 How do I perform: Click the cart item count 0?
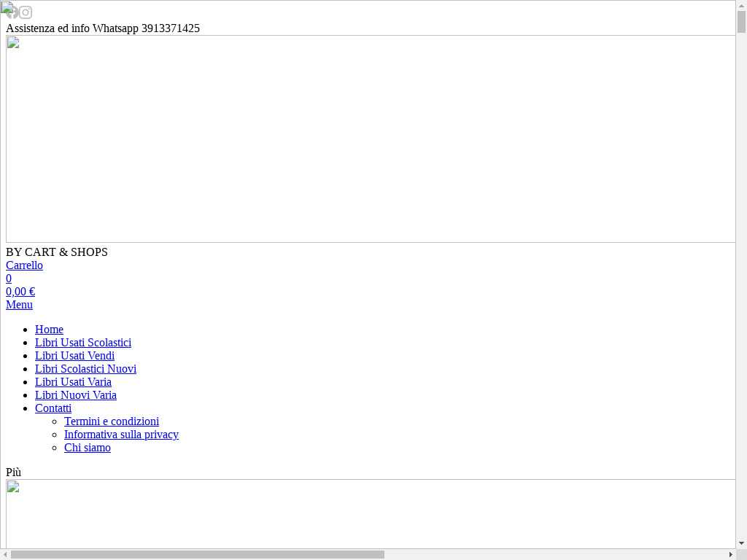click(9, 279)
